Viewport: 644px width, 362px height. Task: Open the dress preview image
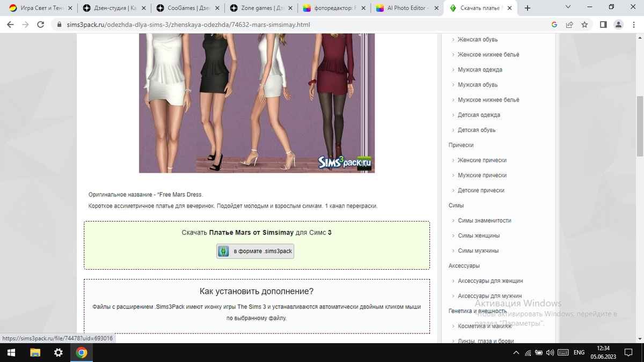257,103
